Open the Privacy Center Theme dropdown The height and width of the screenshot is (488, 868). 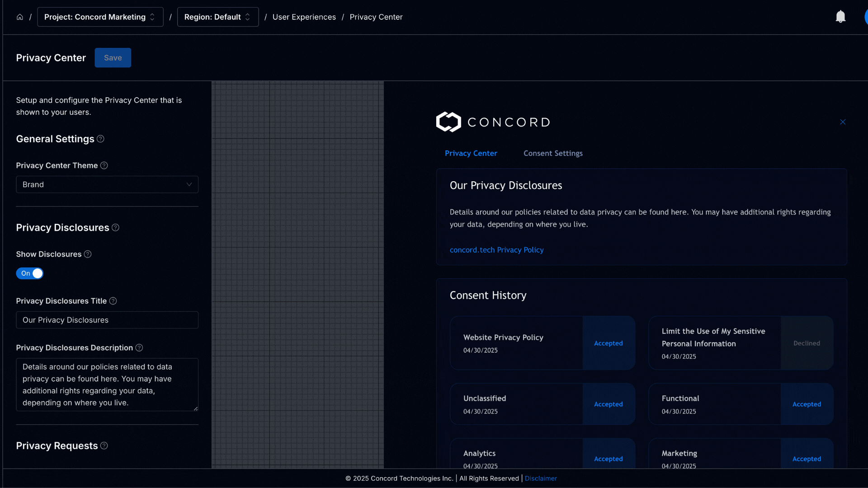tap(107, 184)
